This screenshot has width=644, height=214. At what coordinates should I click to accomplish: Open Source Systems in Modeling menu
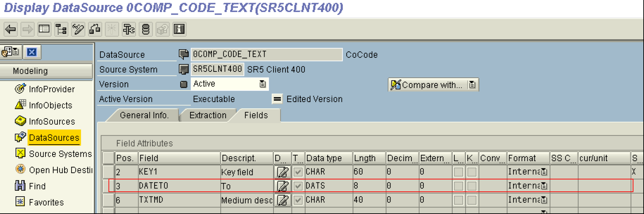click(60, 154)
